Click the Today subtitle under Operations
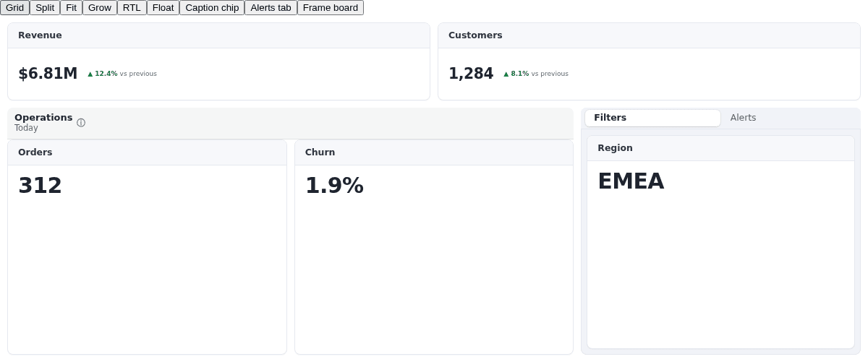The height and width of the screenshot is (362, 868). pyautogui.click(x=26, y=128)
